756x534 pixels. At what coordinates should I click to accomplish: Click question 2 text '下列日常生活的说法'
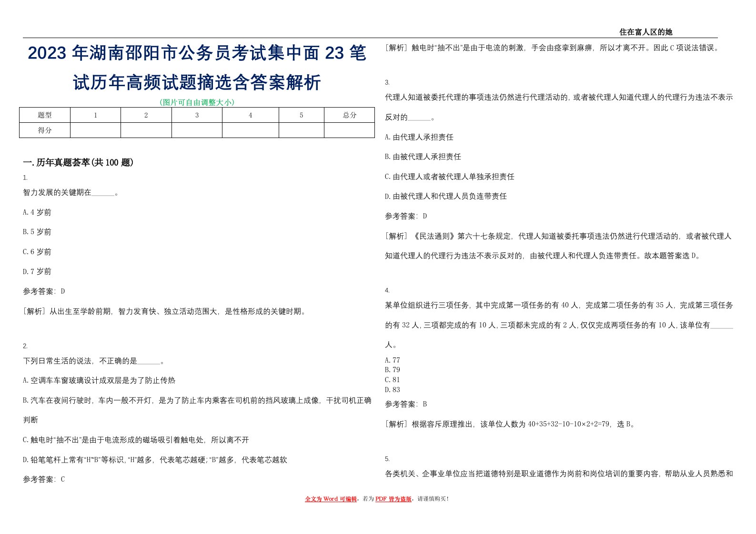(57, 361)
